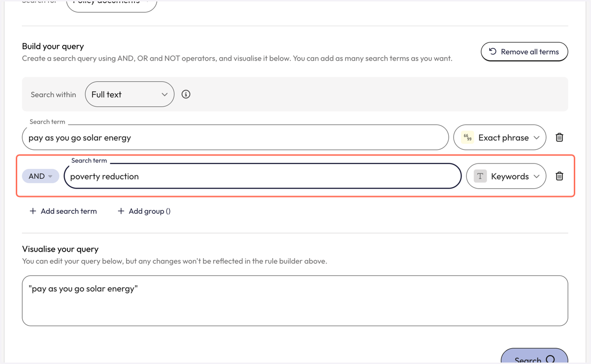Image resolution: width=591 pixels, height=364 pixels.
Task: Click the pay as you go solar energy field
Action: tap(235, 137)
